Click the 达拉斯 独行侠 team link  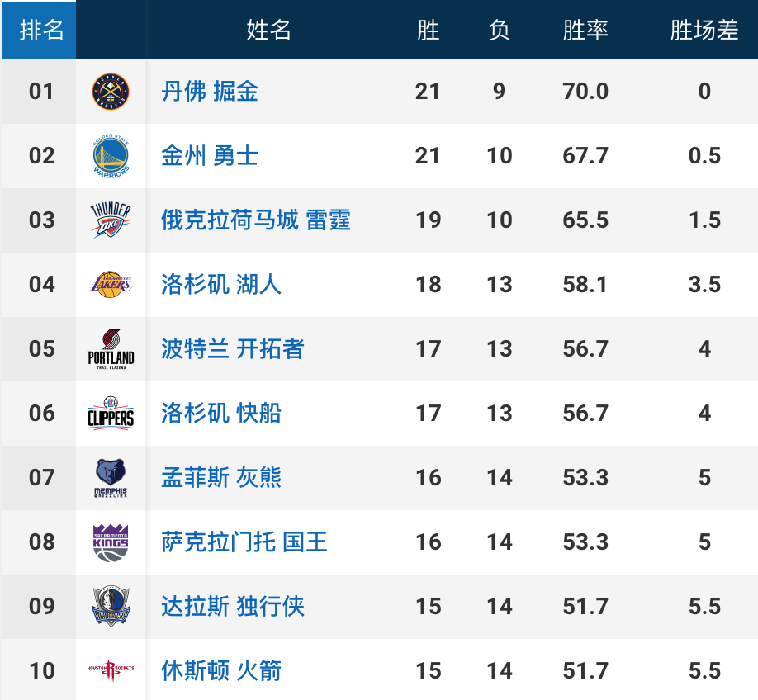(233, 607)
